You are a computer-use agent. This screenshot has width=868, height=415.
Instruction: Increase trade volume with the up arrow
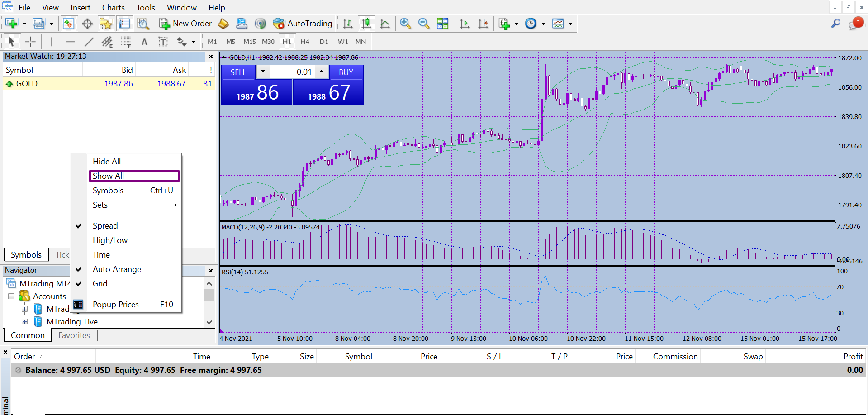321,72
